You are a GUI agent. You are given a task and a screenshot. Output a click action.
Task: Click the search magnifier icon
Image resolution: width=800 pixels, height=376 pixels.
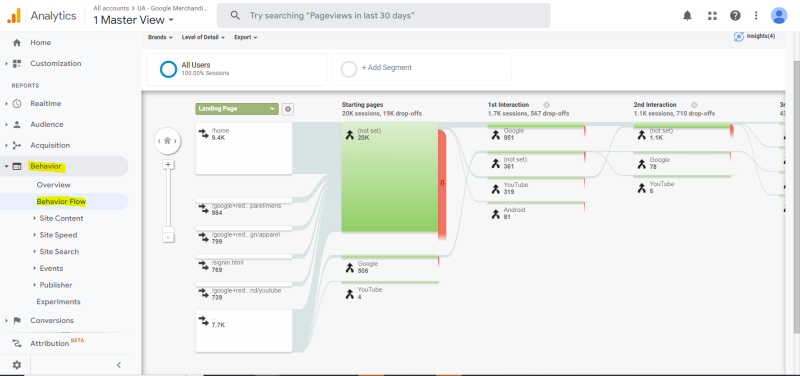tap(235, 16)
